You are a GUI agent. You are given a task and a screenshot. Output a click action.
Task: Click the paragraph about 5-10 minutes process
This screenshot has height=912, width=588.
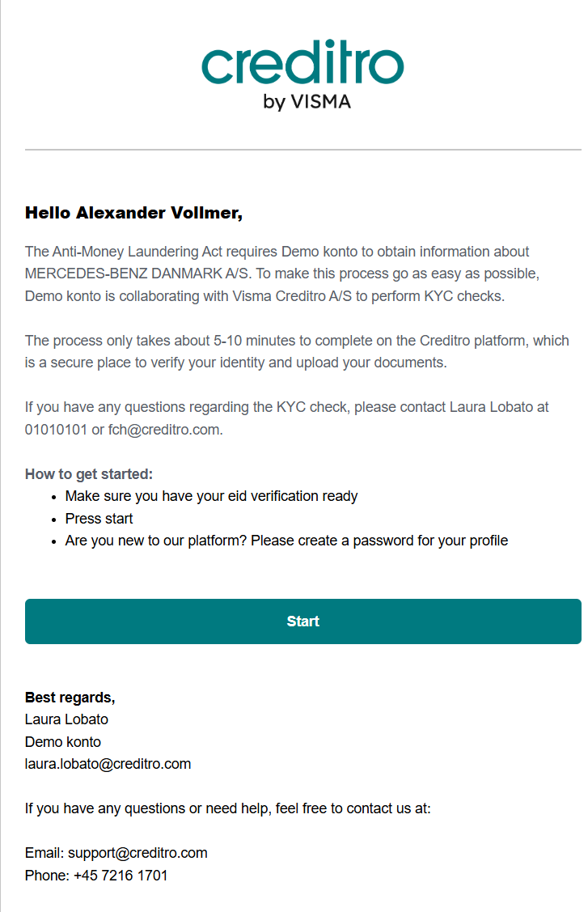297,351
